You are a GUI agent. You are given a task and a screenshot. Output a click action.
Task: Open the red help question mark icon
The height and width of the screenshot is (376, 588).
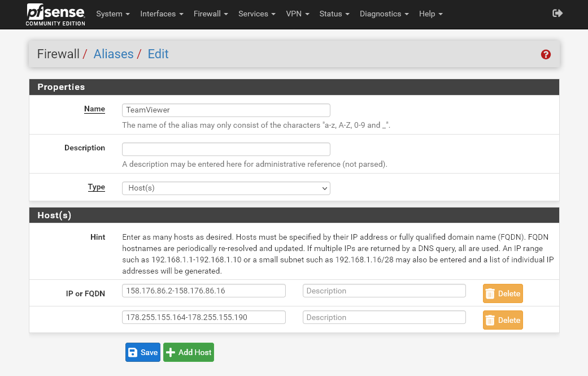(x=546, y=54)
